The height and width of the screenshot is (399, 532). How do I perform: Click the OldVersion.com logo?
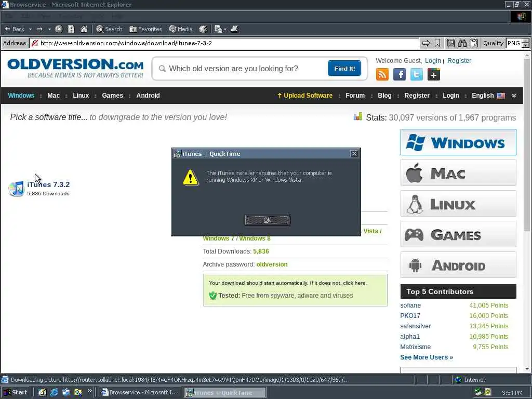75,68
